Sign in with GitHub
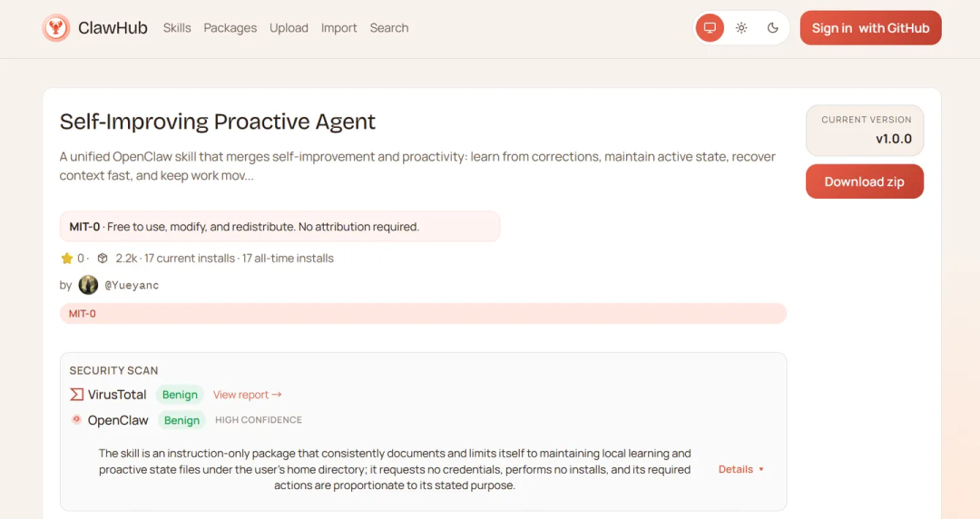 click(x=870, y=28)
